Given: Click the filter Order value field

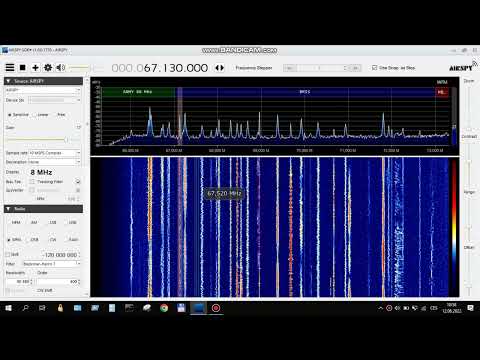Looking at the screenshot, I should click(x=57, y=282).
